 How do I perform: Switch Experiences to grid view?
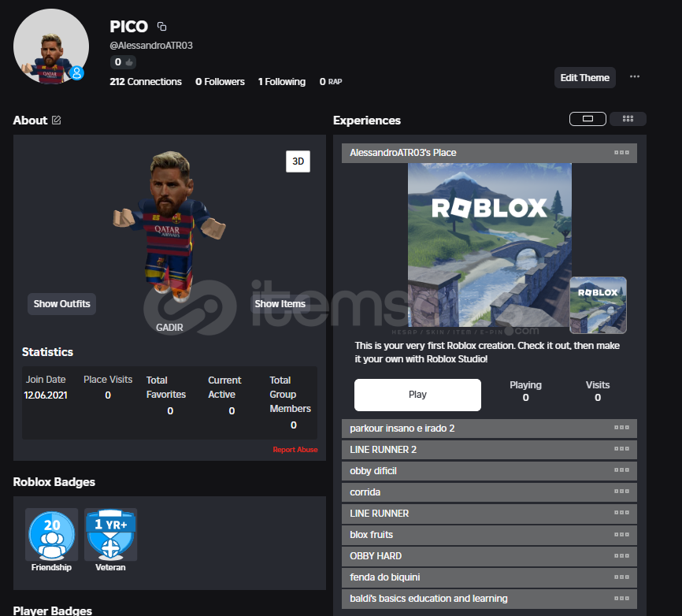pyautogui.click(x=628, y=119)
